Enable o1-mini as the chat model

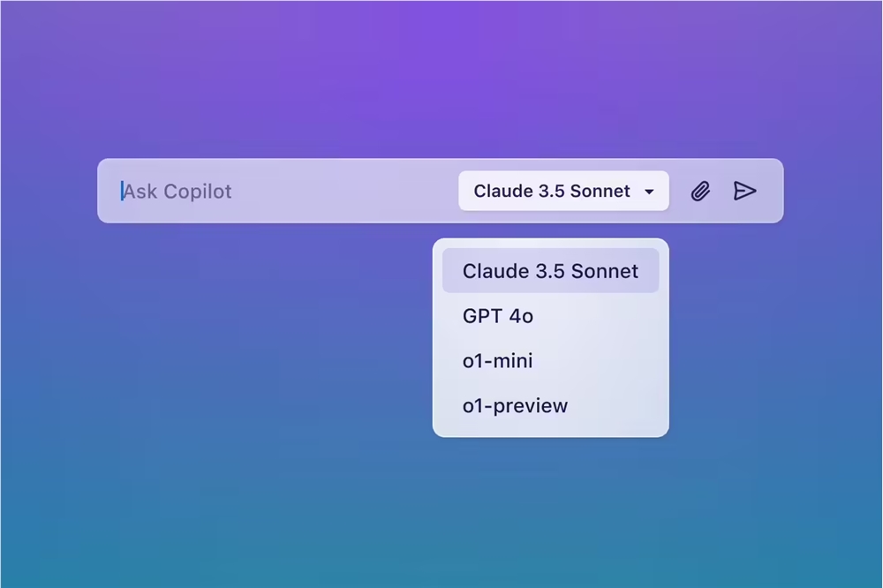coord(550,360)
